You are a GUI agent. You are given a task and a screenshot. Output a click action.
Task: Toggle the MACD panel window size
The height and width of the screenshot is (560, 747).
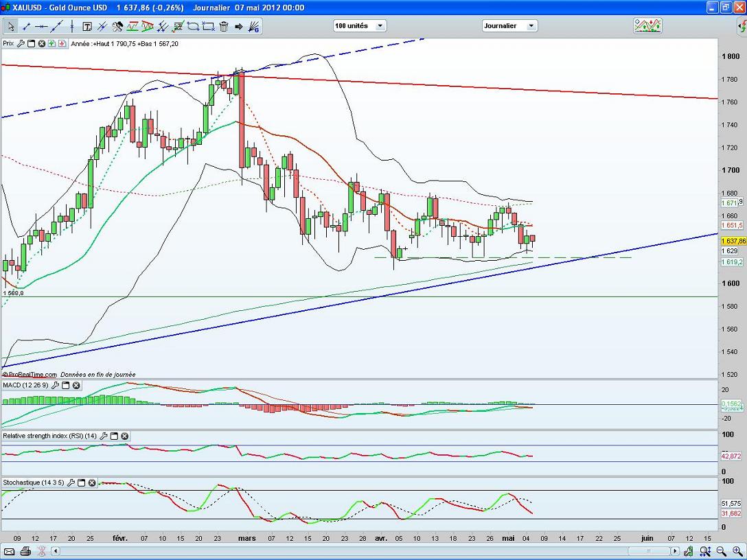click(x=66, y=386)
